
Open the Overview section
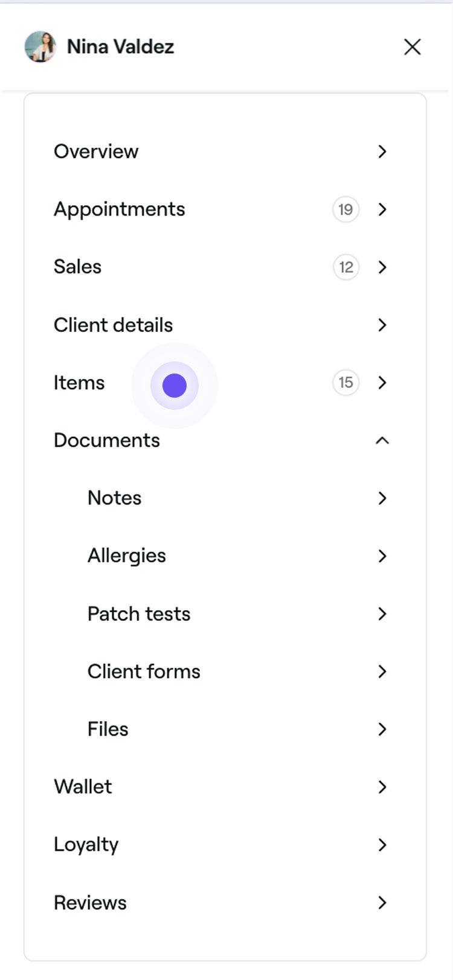coord(96,151)
